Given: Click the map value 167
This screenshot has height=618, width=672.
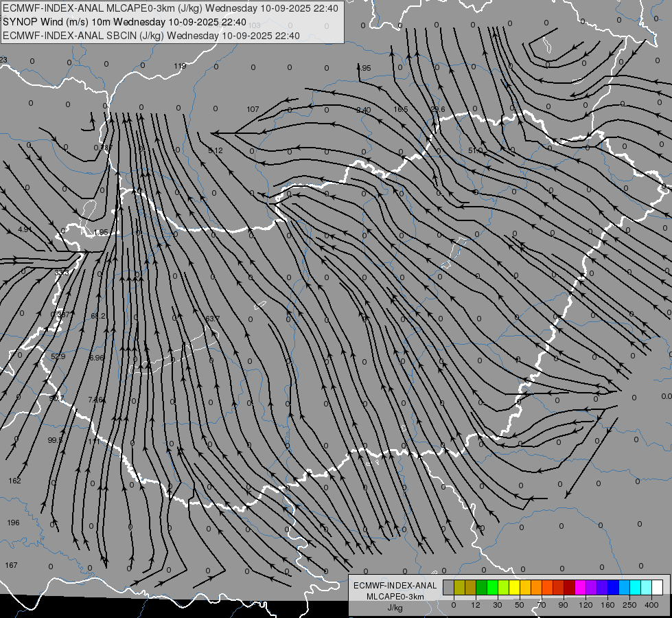Looking at the screenshot, I should pos(11,565).
